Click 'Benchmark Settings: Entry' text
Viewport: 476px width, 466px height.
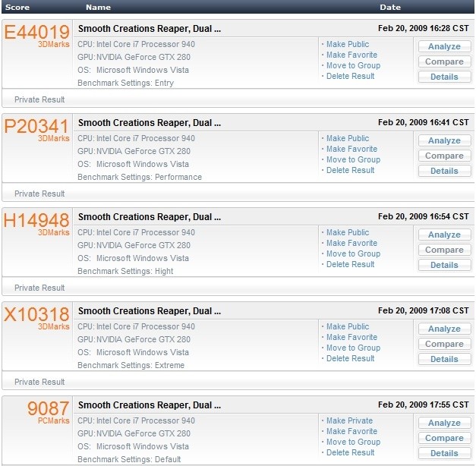tap(126, 83)
